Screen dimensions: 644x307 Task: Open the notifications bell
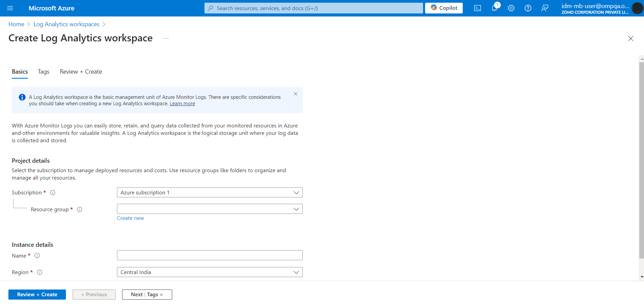click(494, 8)
